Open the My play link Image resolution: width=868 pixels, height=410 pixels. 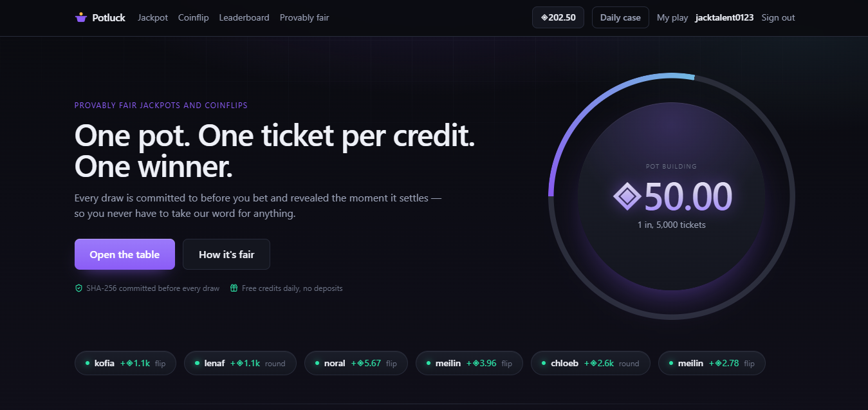pyautogui.click(x=672, y=17)
